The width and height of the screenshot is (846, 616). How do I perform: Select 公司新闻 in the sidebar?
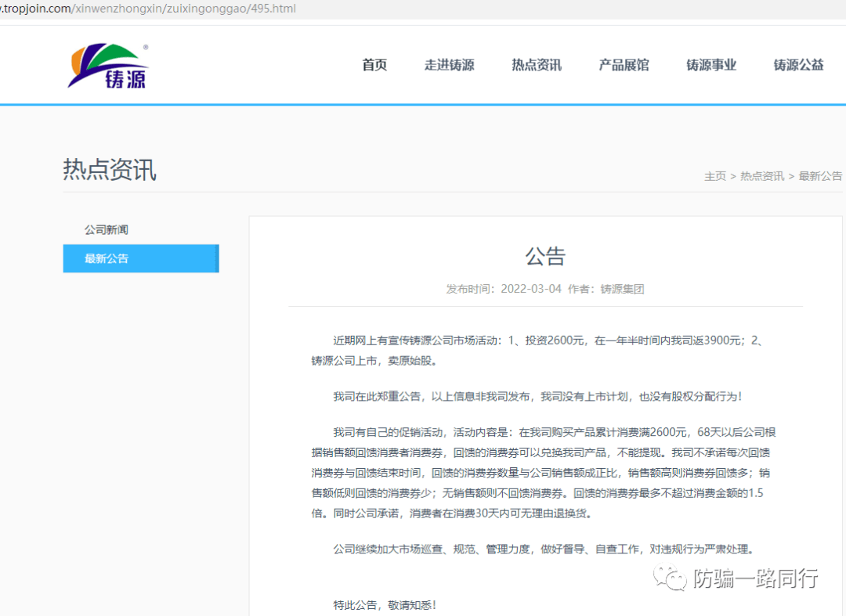tap(107, 230)
